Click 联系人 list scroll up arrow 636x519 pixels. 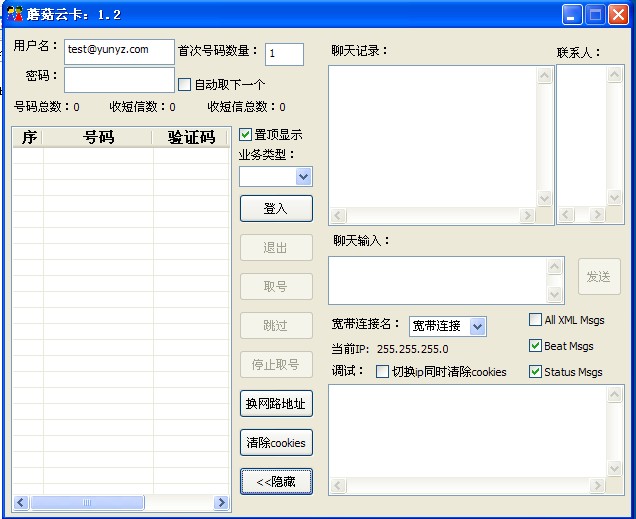click(615, 74)
